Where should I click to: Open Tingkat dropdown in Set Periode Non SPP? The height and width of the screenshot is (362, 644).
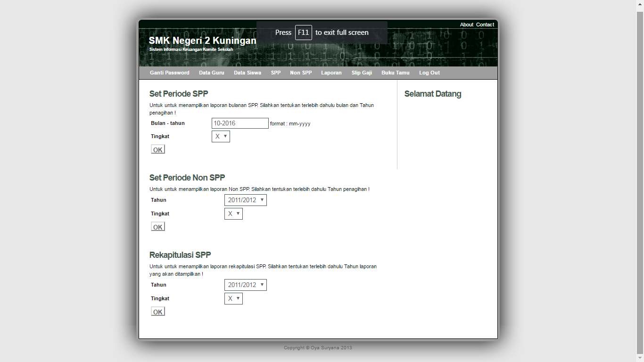point(233,214)
